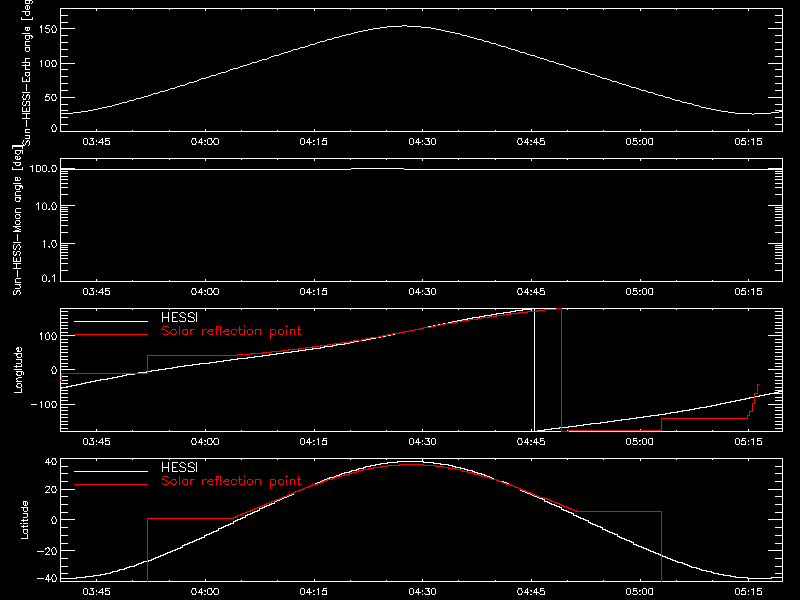
Task: Click 05:15 time label under Earth angle plot
Action: [748, 142]
